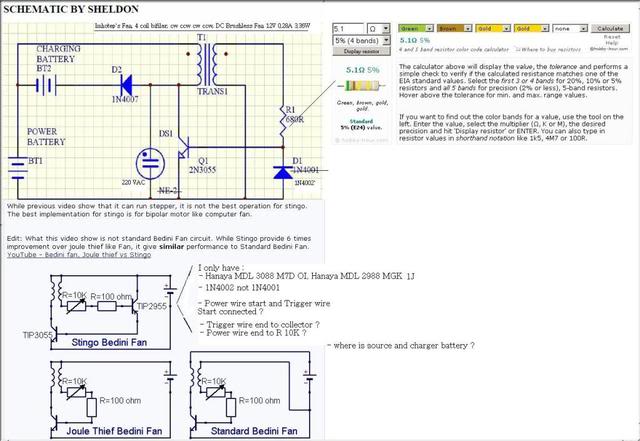Image resolution: width=640 pixels, height=441 pixels.
Task: Open the YouTube Bedini fan vs Stingo link
Action: [79, 254]
